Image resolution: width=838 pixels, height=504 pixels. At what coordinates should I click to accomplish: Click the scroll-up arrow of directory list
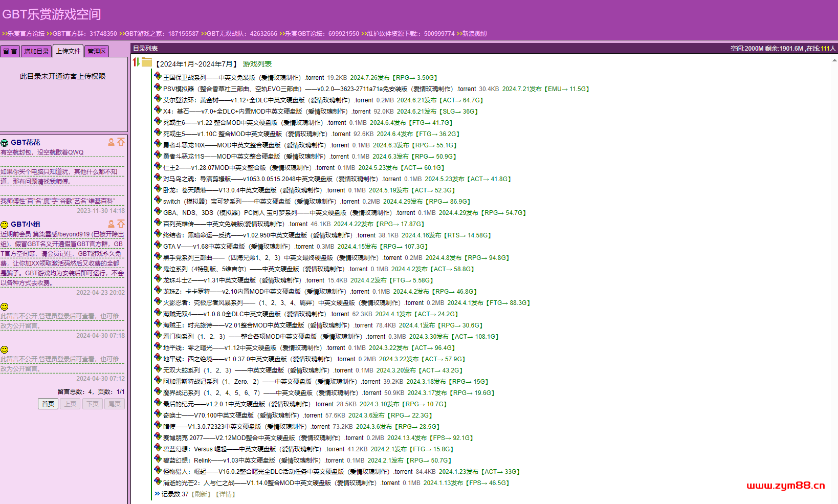[834, 60]
